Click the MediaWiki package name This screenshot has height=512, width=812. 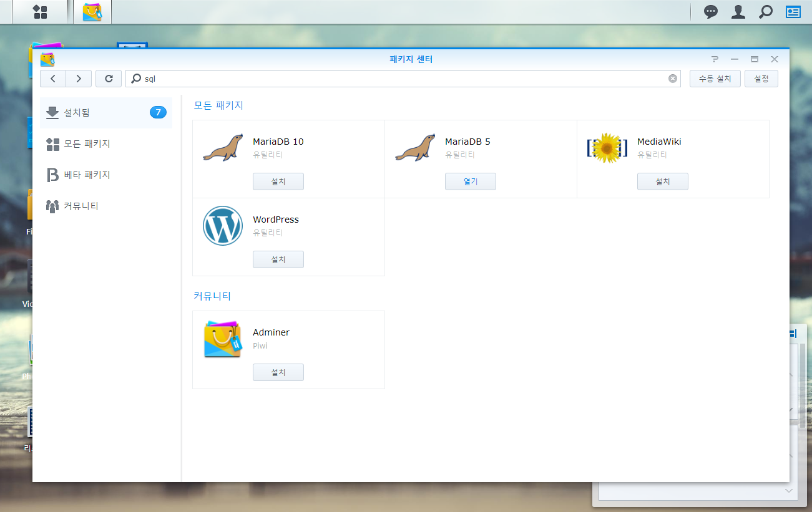tap(659, 142)
